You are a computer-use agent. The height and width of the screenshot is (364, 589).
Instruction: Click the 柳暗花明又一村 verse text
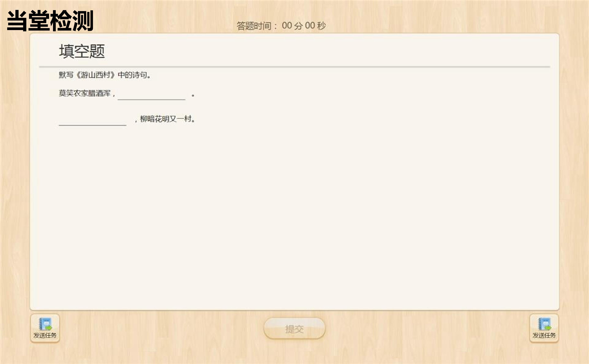[166, 119]
